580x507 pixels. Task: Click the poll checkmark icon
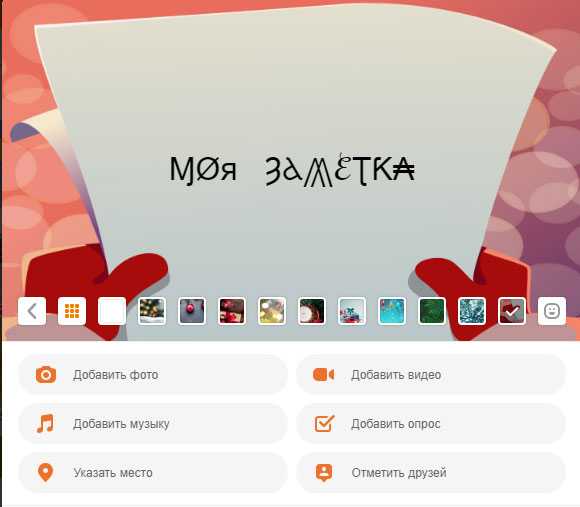(x=324, y=423)
